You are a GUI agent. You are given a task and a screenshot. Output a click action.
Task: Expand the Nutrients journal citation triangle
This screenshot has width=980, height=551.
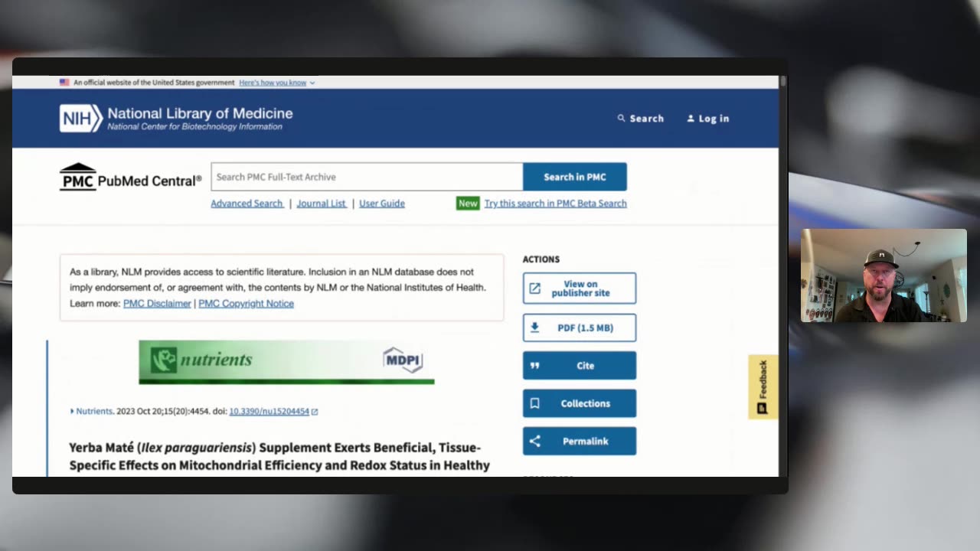tap(72, 412)
